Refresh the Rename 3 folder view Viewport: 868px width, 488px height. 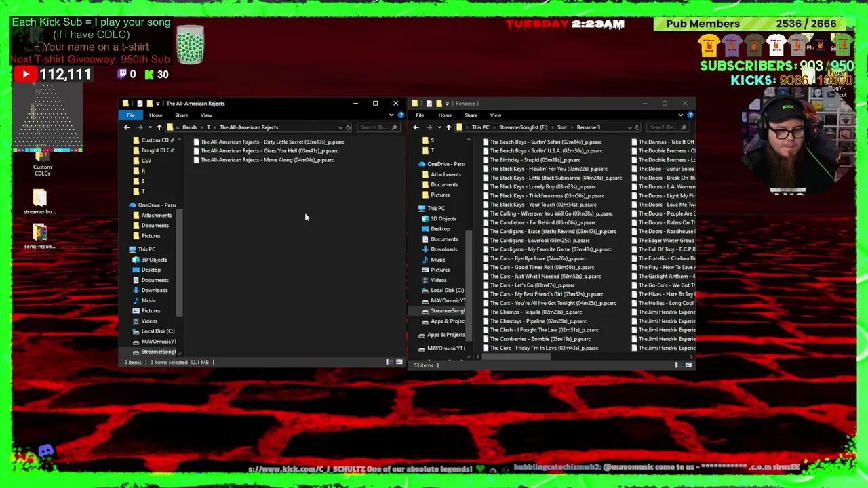coord(637,127)
